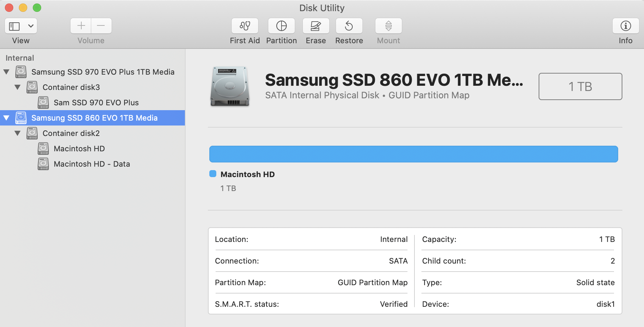Click the Child count value 2
Image resolution: width=644 pixels, height=327 pixels.
point(613,261)
